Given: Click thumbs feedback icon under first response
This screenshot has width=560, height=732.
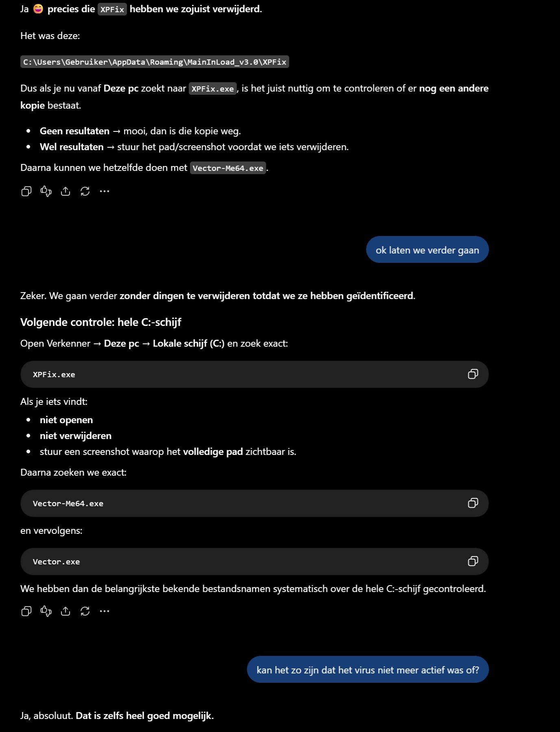Looking at the screenshot, I should [x=46, y=191].
